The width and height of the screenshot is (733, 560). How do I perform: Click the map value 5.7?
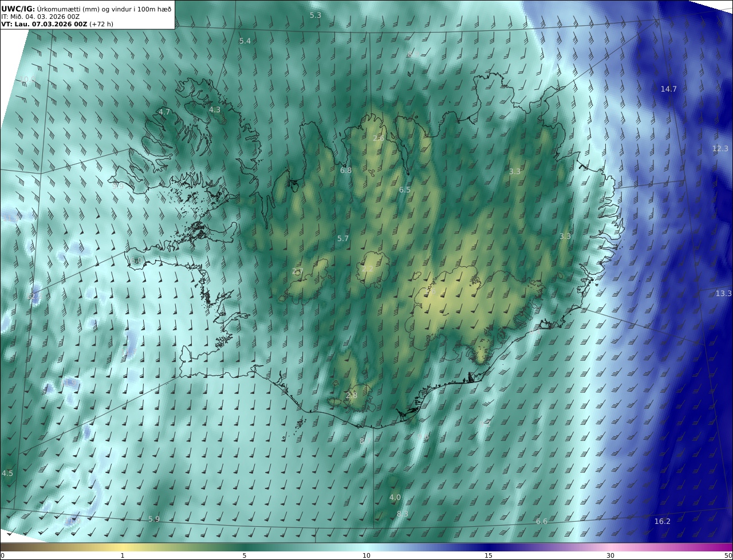point(342,239)
